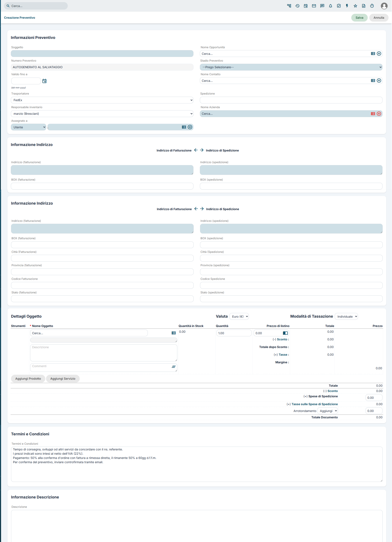Click the lightning bolt quick-create icon
Viewport: 392px width, 542px height.
click(x=347, y=6)
